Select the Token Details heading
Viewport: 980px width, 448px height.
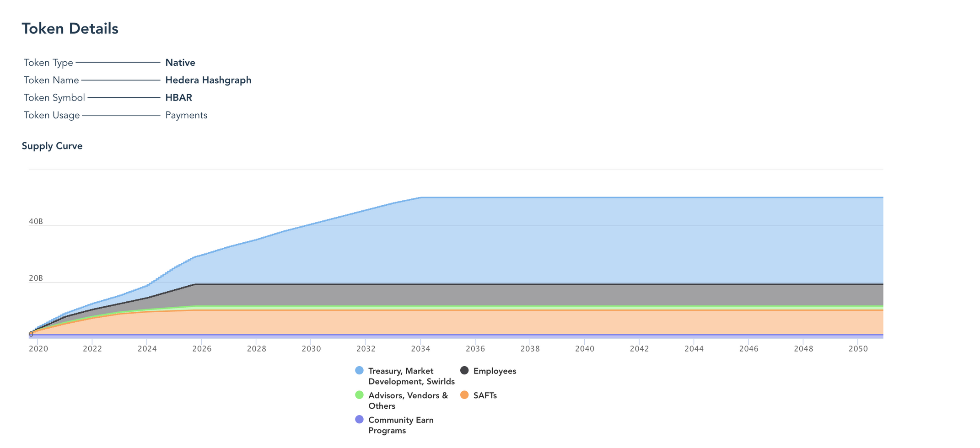coord(70,29)
